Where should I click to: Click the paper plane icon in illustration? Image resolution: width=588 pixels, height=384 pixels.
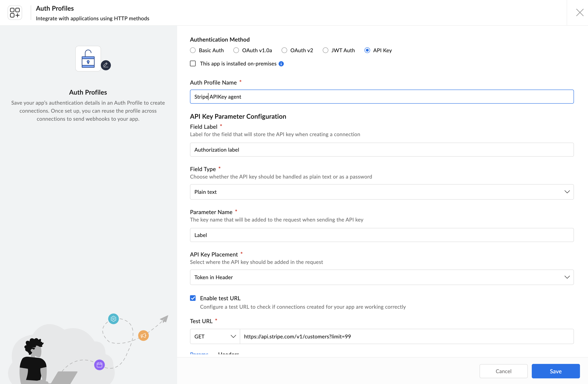tap(164, 319)
